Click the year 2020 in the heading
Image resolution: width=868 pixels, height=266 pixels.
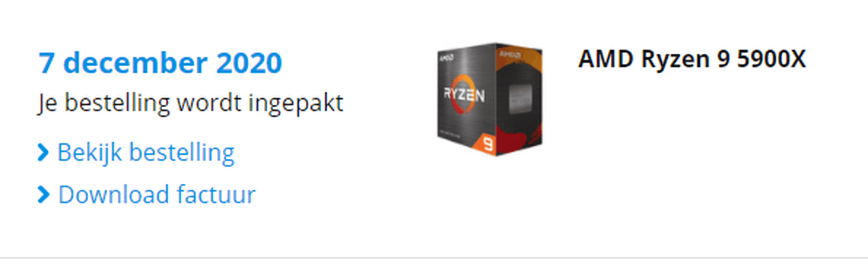point(249,63)
